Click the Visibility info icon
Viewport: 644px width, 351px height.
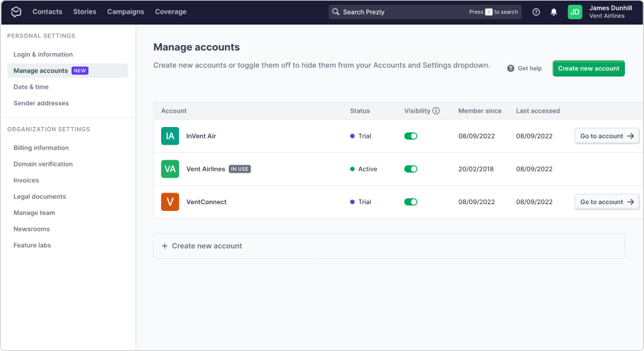(x=436, y=111)
